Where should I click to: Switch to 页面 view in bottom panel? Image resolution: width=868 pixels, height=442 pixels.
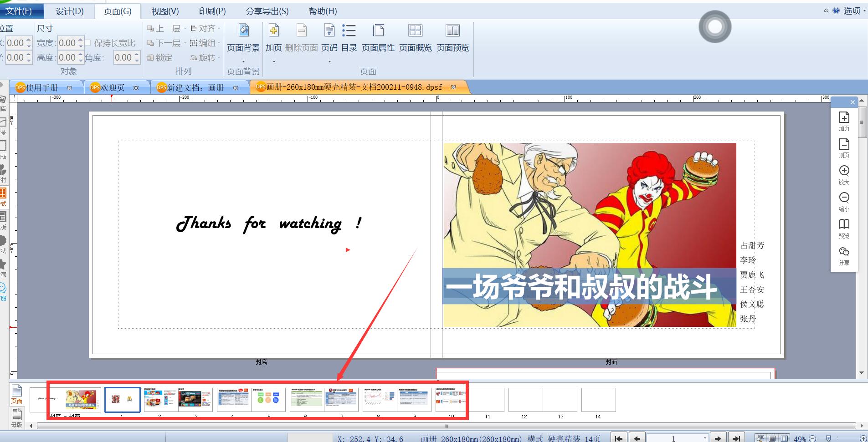pos(16,394)
